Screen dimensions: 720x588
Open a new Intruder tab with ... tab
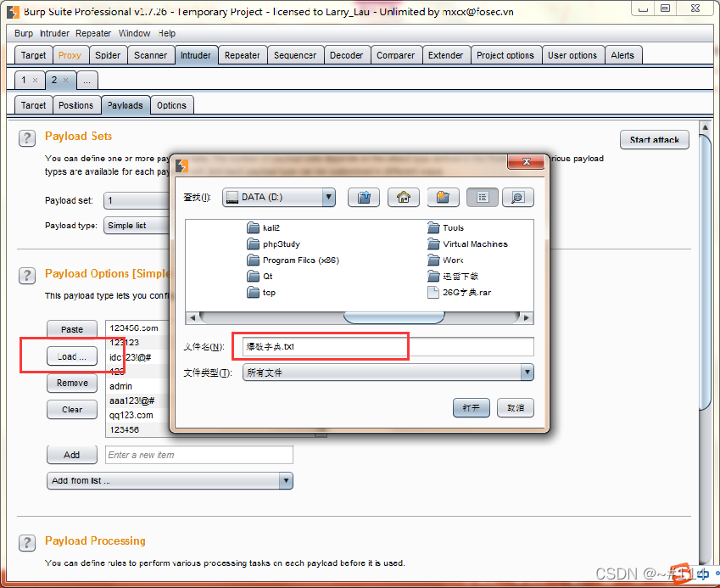point(87,81)
